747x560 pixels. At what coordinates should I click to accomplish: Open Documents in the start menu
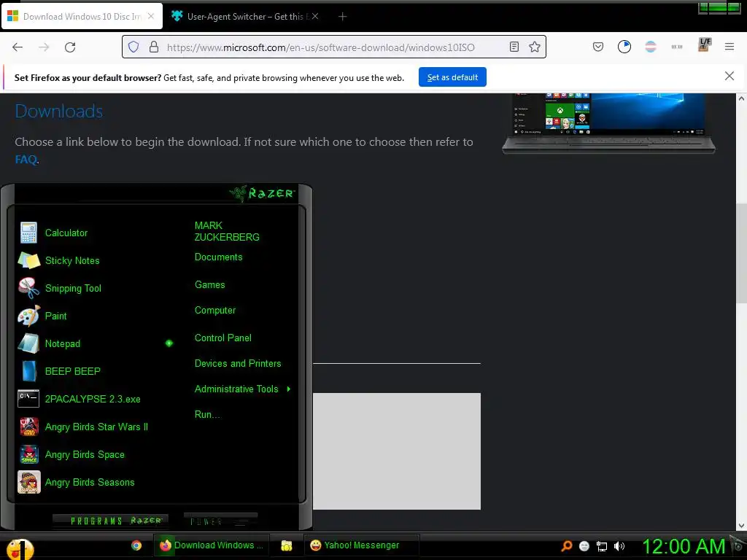click(218, 257)
